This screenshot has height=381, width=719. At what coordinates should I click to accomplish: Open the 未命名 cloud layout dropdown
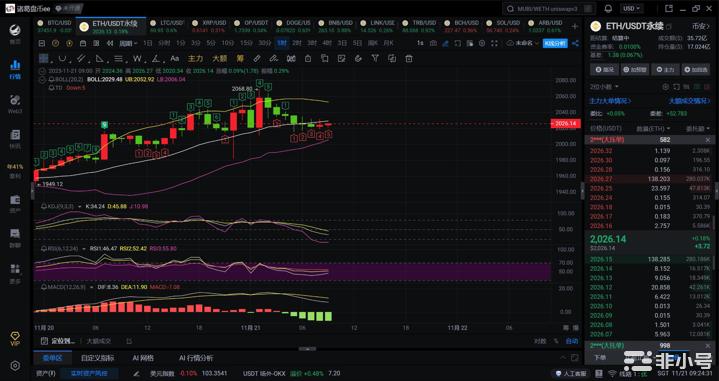click(x=523, y=43)
